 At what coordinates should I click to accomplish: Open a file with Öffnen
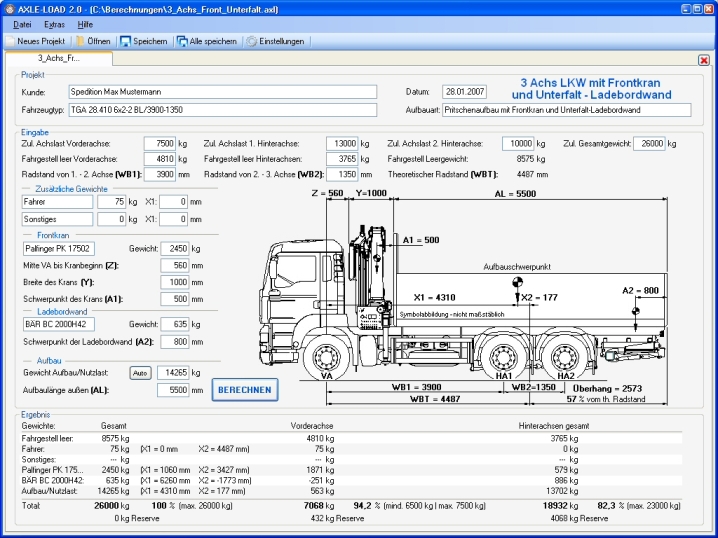click(92, 41)
